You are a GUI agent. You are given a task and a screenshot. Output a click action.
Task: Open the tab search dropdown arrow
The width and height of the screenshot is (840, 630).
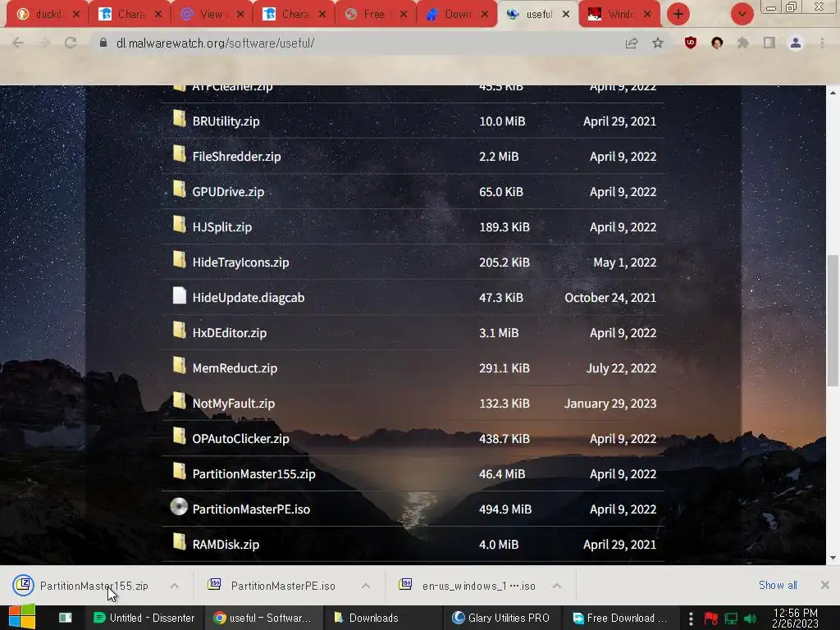point(742,14)
